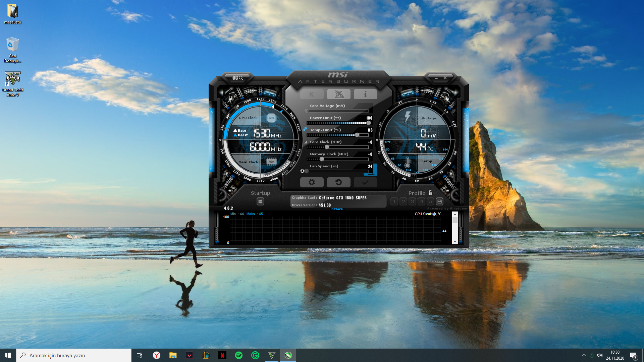Open Netflix from the taskbar
Image resolution: width=644 pixels, height=362 pixels.
tap(222, 355)
